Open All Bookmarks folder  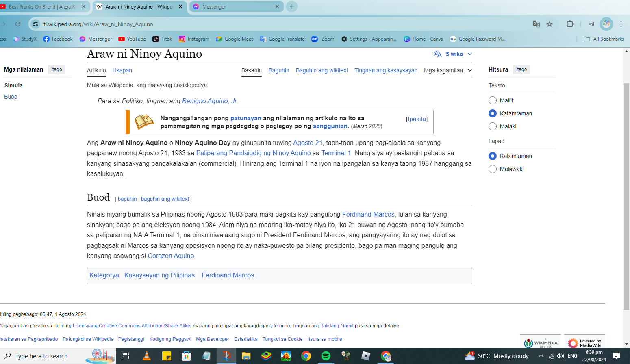pyautogui.click(x=604, y=39)
